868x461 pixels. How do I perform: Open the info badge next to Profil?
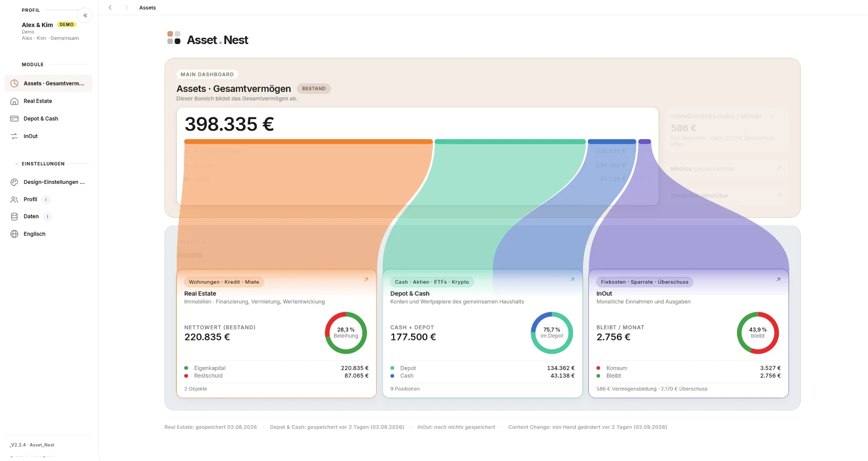pyautogui.click(x=46, y=200)
